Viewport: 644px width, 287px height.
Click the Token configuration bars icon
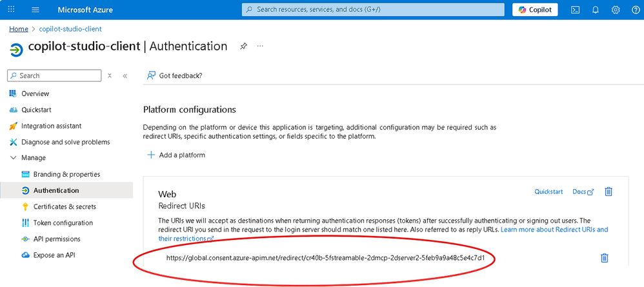(25, 223)
